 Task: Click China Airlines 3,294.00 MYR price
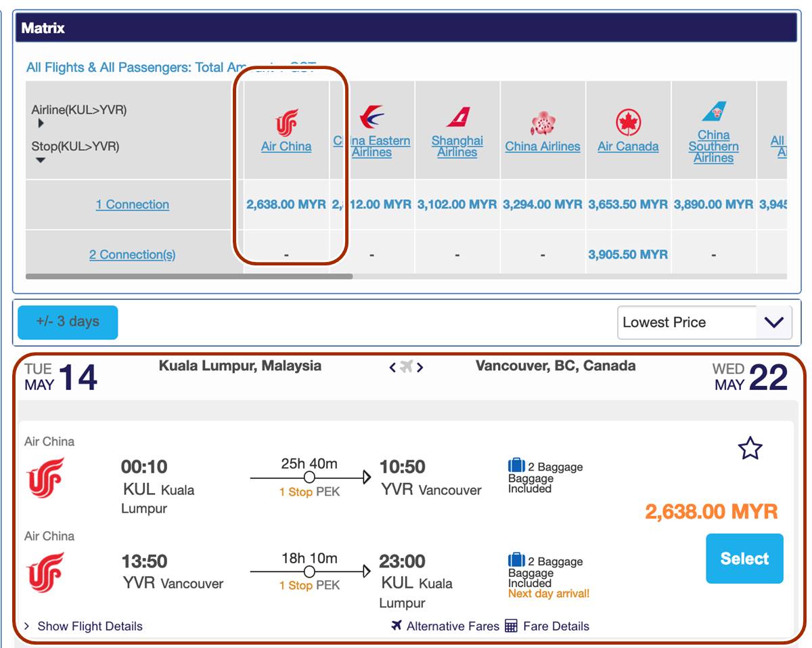point(543,204)
